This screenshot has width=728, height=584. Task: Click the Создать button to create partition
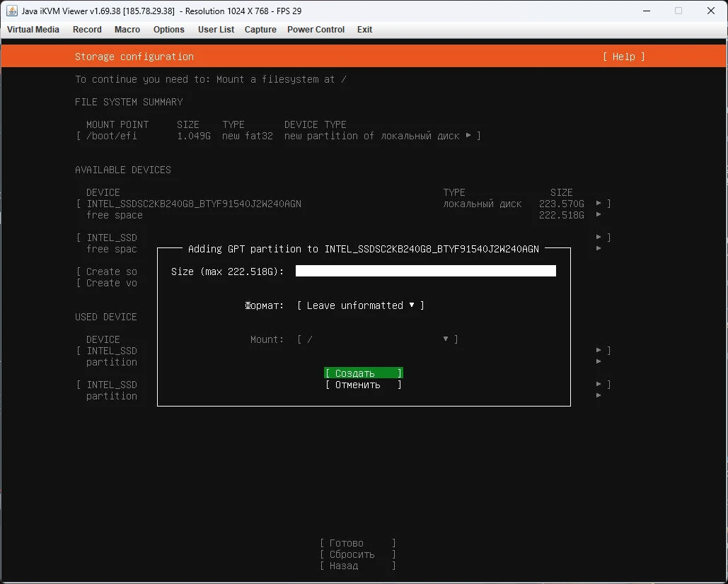click(x=363, y=373)
